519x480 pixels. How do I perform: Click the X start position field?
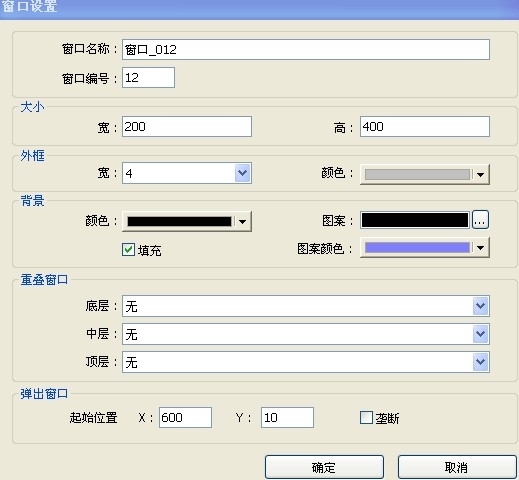[185, 417]
